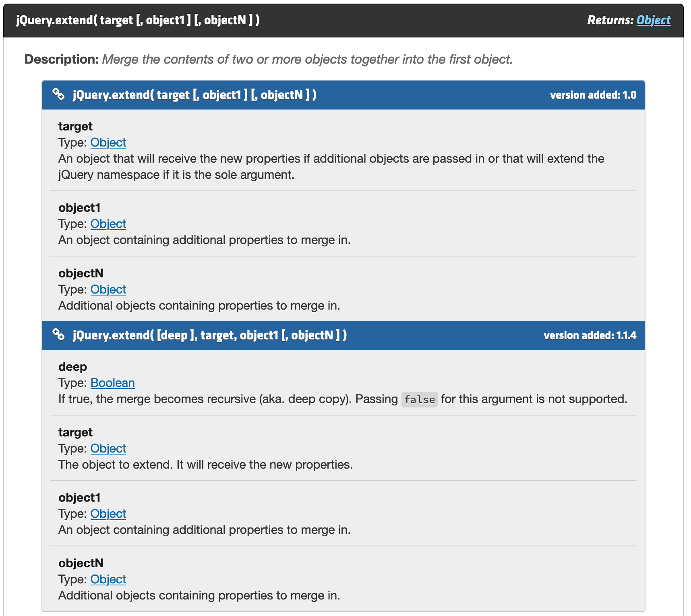Screen dimensions: 691x616
Task: Follow Object type link for first object1
Action: pos(108,224)
